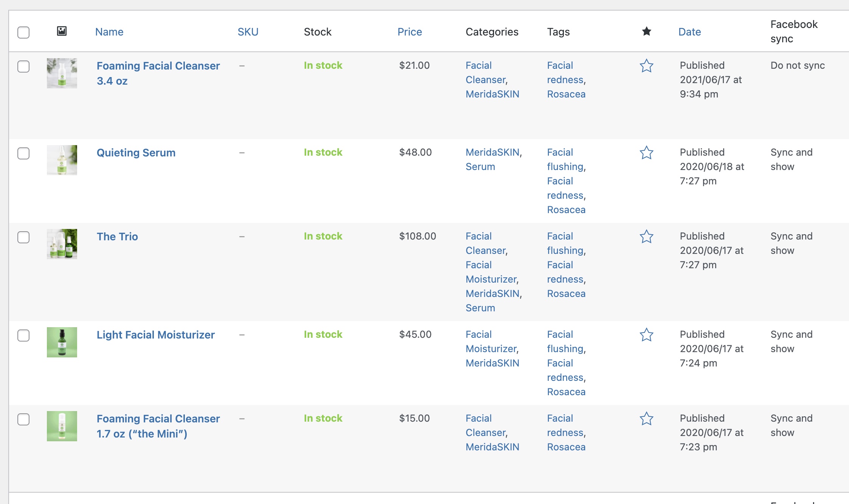Open Light Facial Moisturizer product page
Viewport: 849px width, 504px height.
tap(155, 335)
